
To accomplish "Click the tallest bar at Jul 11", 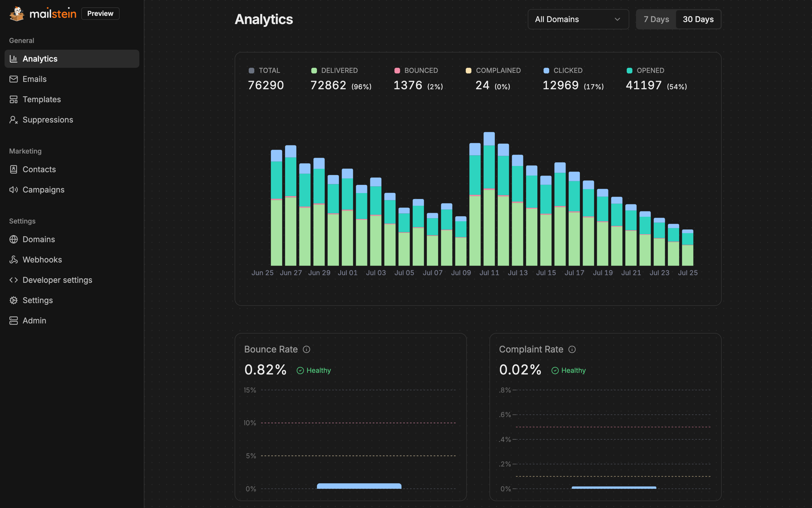I will pyautogui.click(x=489, y=199).
